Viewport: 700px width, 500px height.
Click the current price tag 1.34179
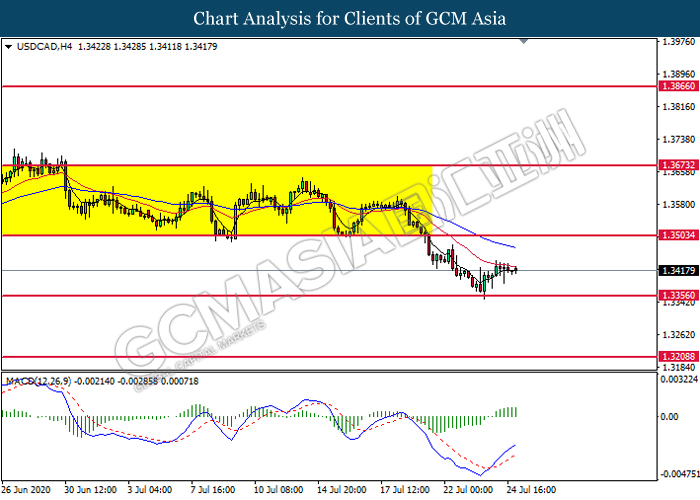pyautogui.click(x=678, y=271)
